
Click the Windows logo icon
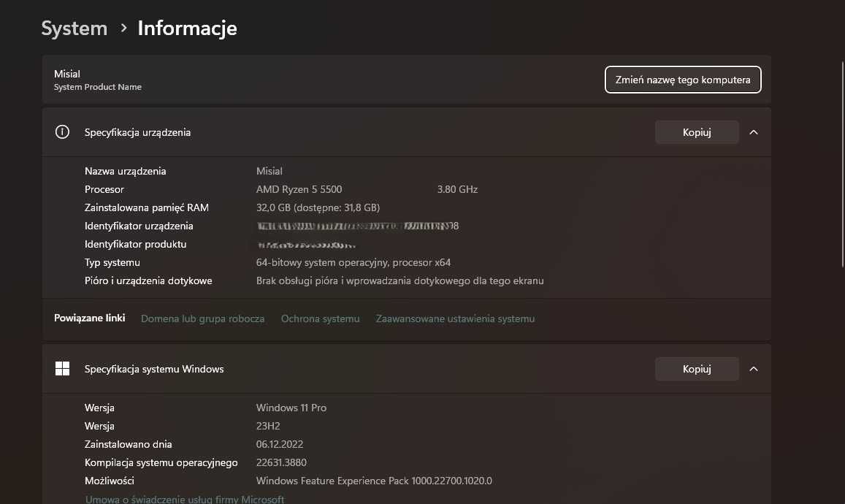(62, 369)
